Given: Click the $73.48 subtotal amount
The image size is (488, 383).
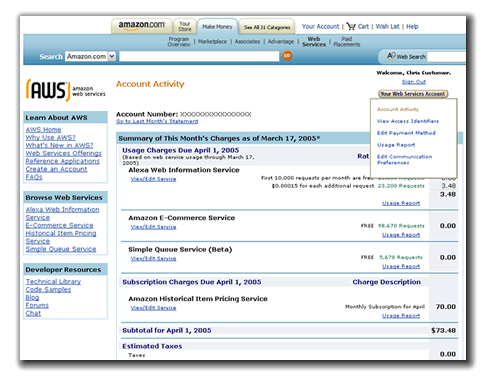Looking at the screenshot, I should 443,330.
